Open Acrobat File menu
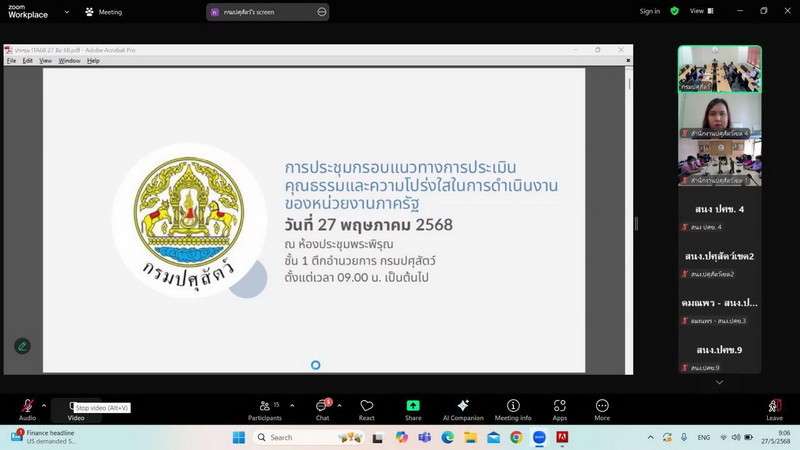The width and height of the screenshot is (800, 450). (x=11, y=61)
